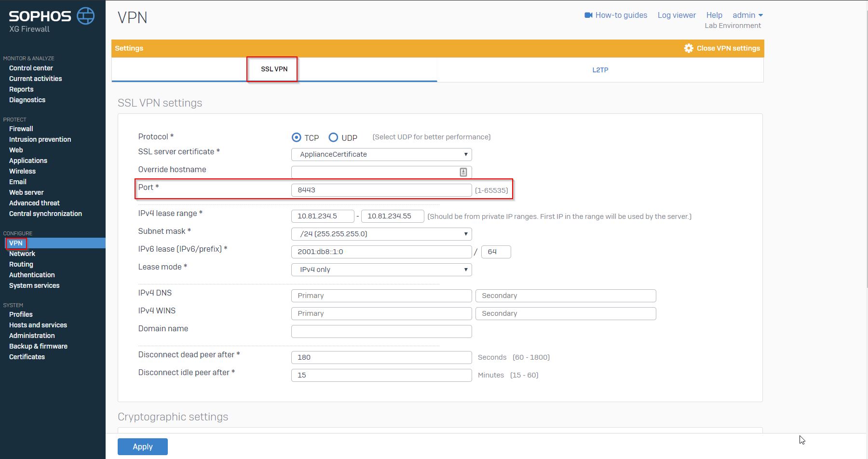The image size is (868, 459).
Task: Open the Help link
Action: (x=714, y=15)
